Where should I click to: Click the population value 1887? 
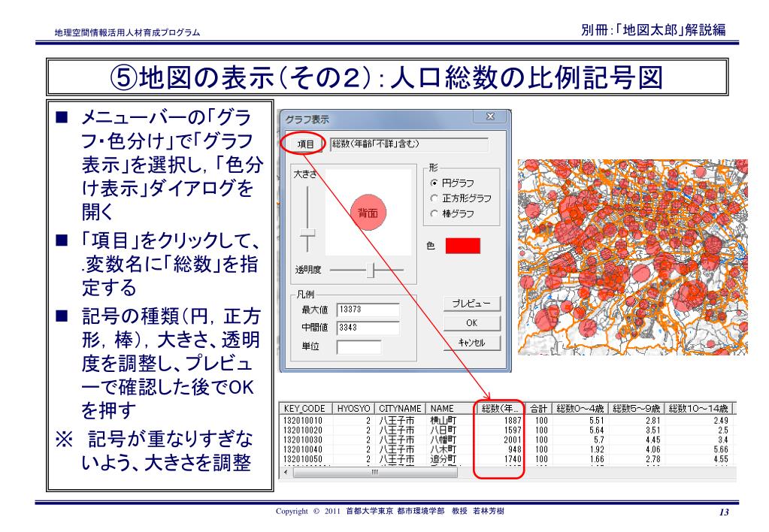click(513, 420)
